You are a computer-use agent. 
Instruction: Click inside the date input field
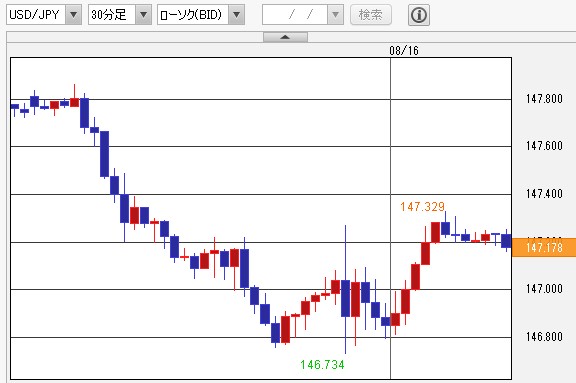(x=295, y=15)
